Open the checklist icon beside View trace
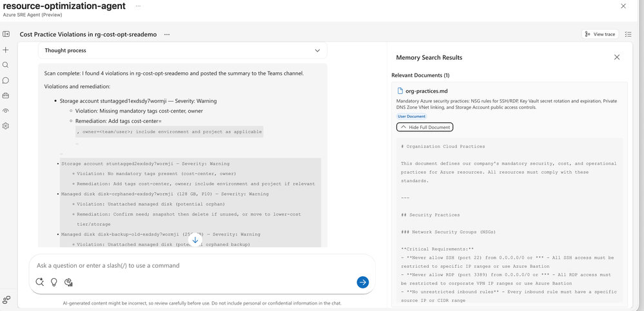Viewport: 644px width, 311px height. tap(629, 34)
